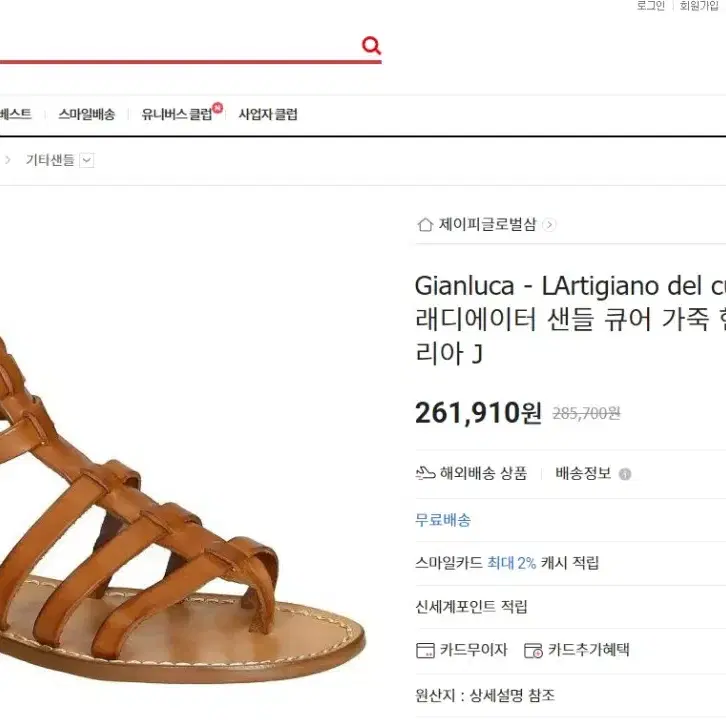This screenshot has width=726, height=726.
Task: Click the 배송정보 text link
Action: click(x=583, y=473)
